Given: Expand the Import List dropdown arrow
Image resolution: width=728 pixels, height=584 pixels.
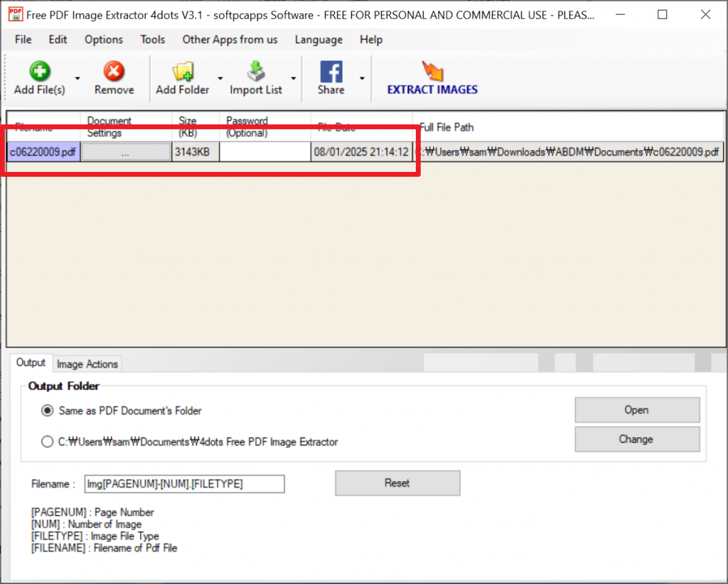Looking at the screenshot, I should coord(294,78).
